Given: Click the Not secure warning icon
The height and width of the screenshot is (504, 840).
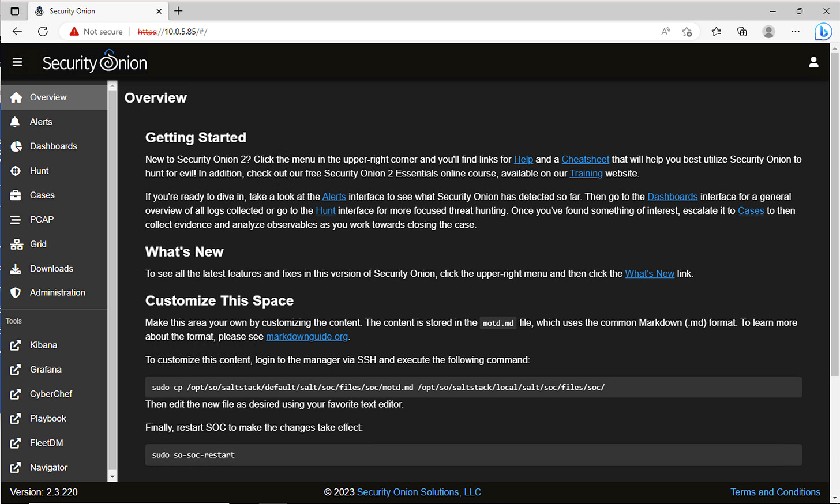Looking at the screenshot, I should coord(74,32).
